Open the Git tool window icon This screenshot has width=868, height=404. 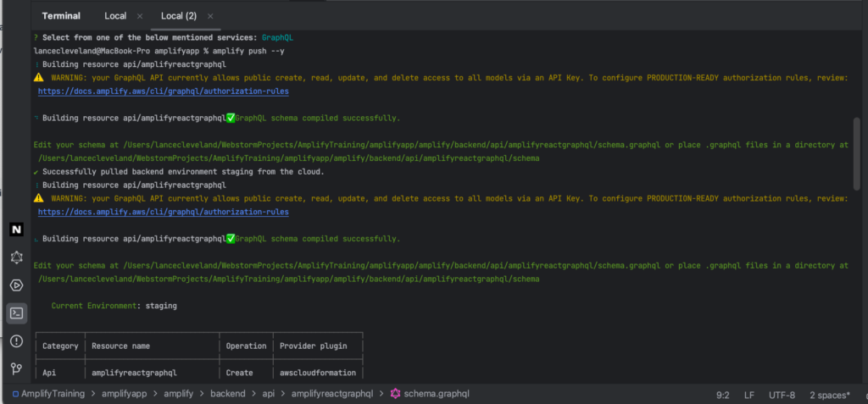pyautogui.click(x=16, y=368)
